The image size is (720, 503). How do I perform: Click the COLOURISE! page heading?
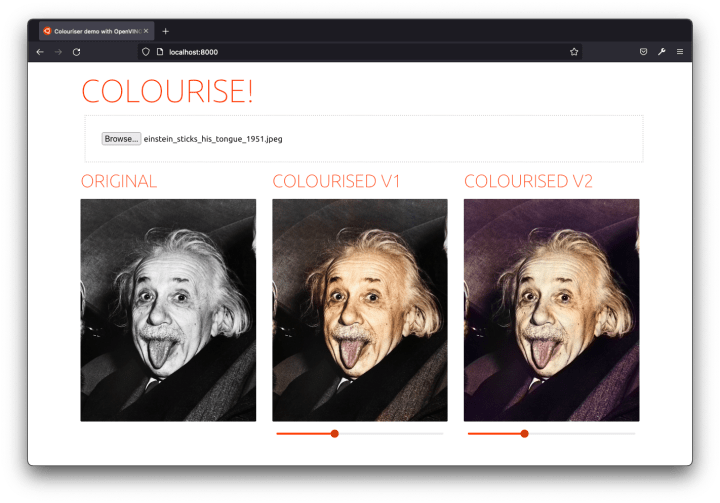point(167,91)
